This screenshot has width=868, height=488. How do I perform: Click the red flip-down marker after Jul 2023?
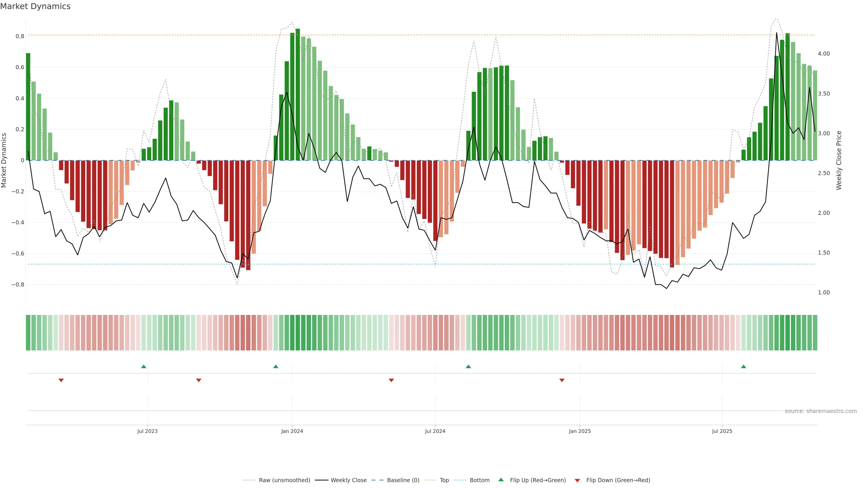click(198, 380)
